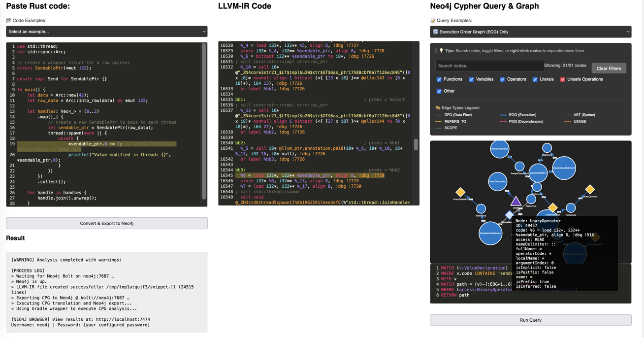
Task: Select the purple Literal triangle node
Action: tap(516, 201)
